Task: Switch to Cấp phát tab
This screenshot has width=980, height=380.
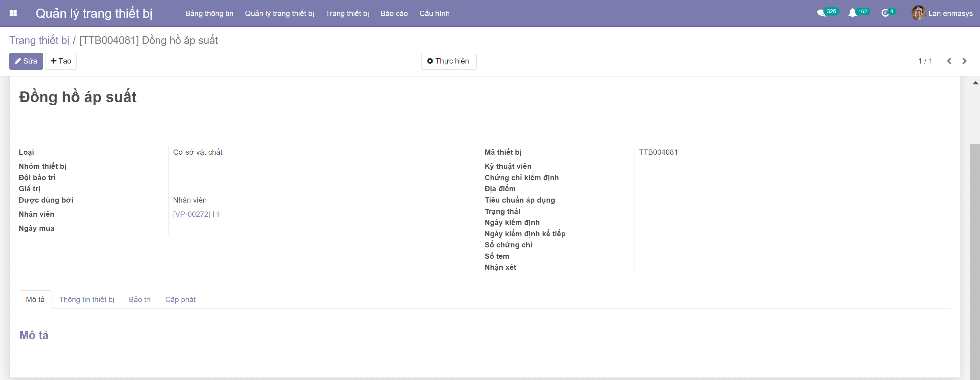Action: pos(180,299)
